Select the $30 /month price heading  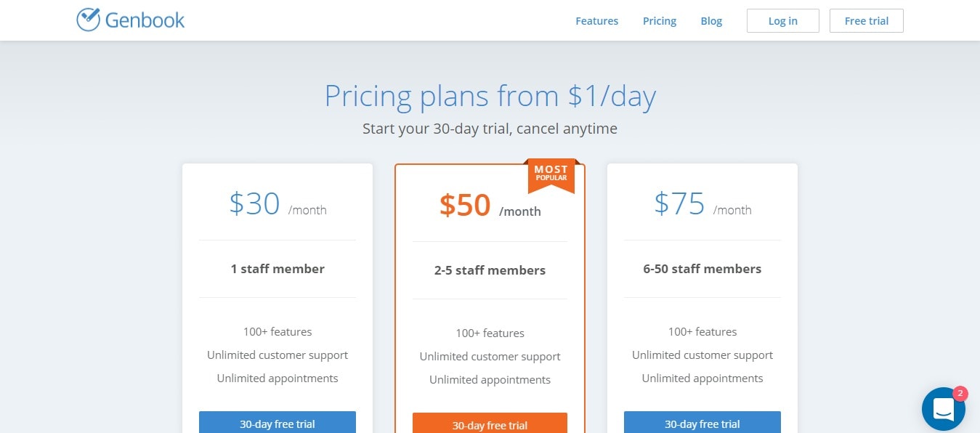[278, 204]
